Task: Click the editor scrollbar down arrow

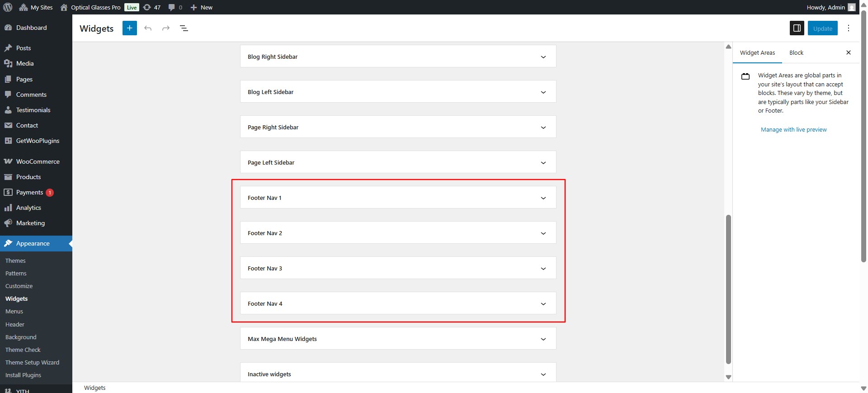Action: pyautogui.click(x=728, y=377)
